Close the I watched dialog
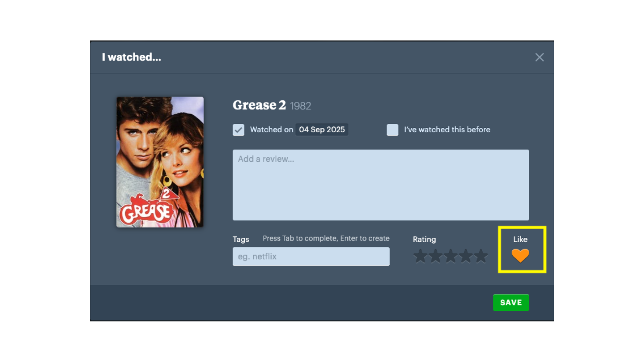Image resolution: width=644 pixels, height=362 pixels. 539,58
